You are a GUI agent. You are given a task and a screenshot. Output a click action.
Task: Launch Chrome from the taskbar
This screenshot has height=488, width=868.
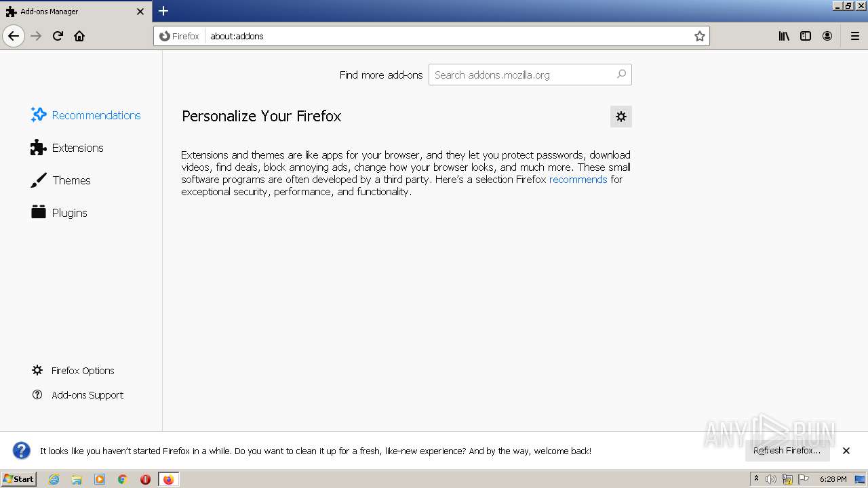tap(123, 479)
